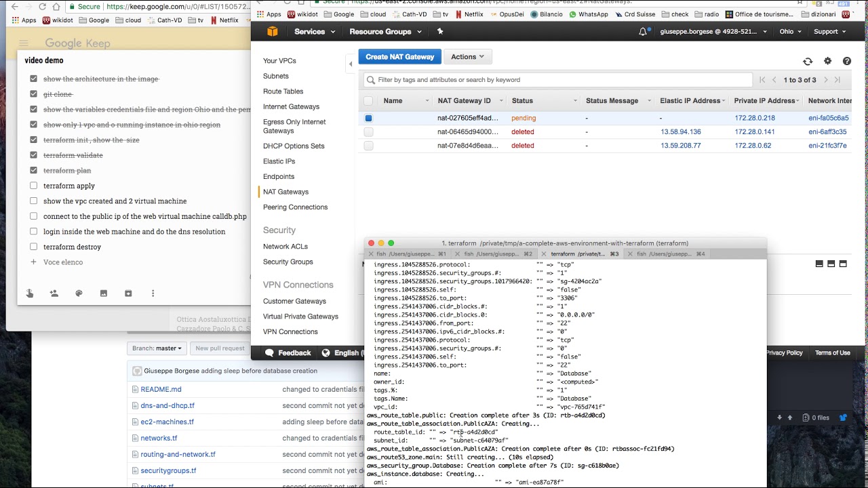Open the Status column dropdown arrow
This screenshot has height=488, width=868.
coord(575,101)
